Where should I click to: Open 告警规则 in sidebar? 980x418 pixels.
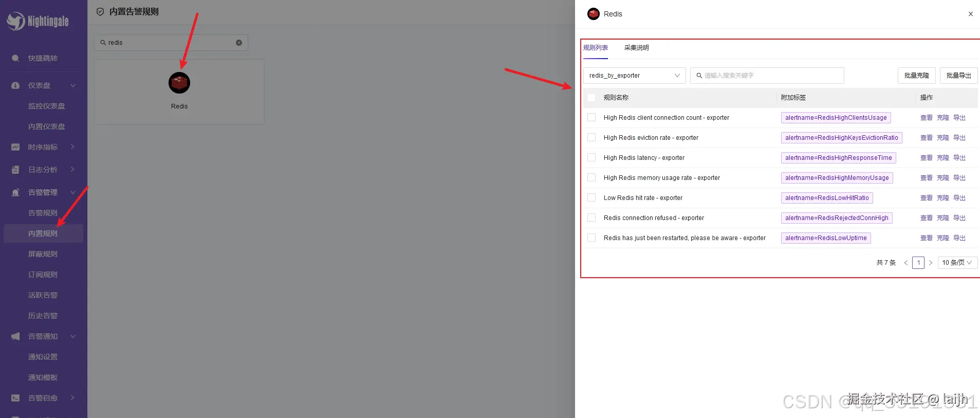(x=43, y=213)
